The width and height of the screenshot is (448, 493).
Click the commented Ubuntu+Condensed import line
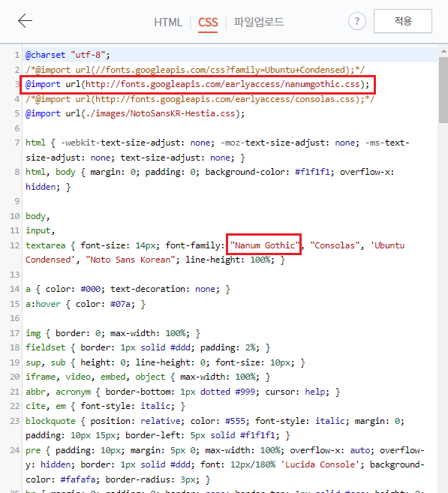195,70
